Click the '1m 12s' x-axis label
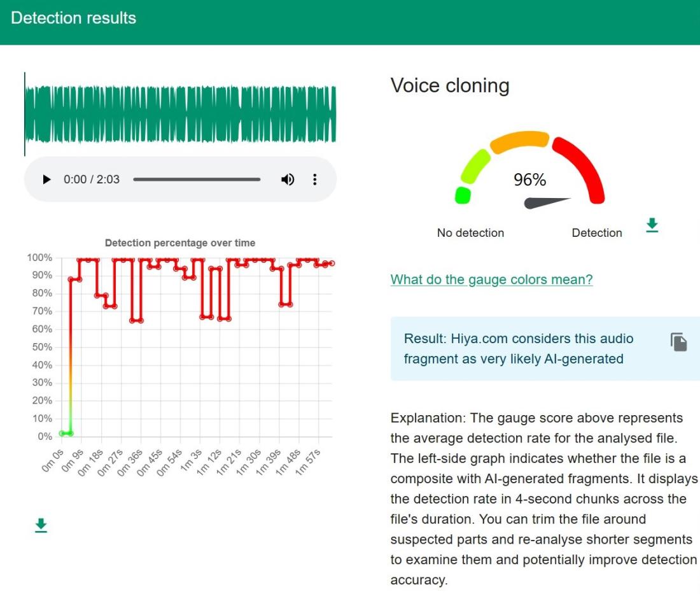 point(209,462)
